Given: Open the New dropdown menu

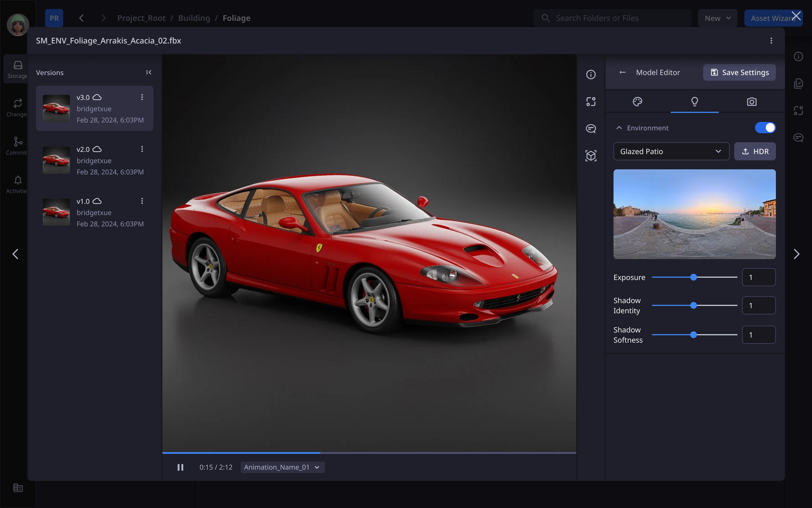Looking at the screenshot, I should [717, 18].
